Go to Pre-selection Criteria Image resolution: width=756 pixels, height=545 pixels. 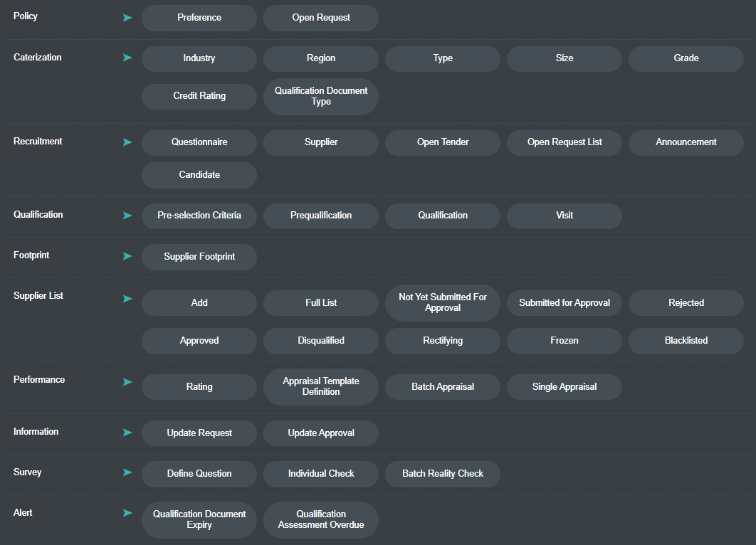click(x=199, y=216)
